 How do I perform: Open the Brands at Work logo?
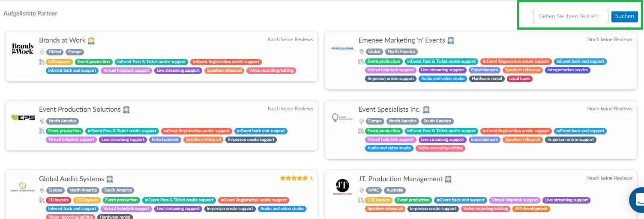click(x=23, y=49)
